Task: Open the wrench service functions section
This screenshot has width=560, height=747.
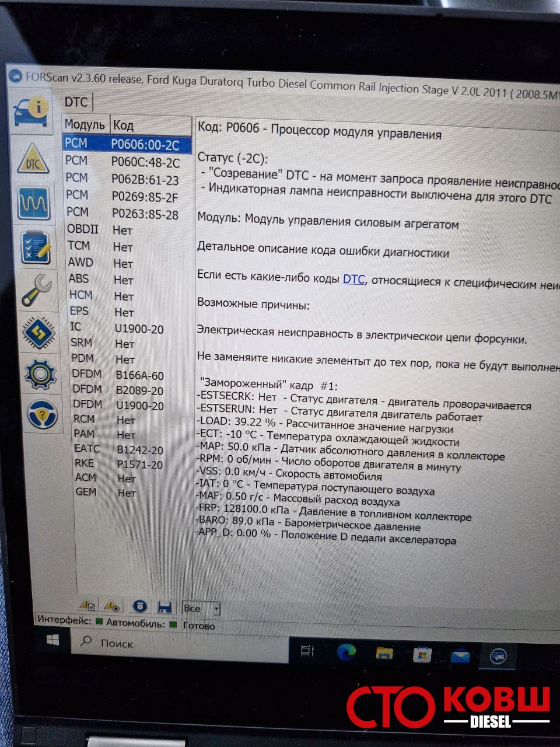Action: 37,289
